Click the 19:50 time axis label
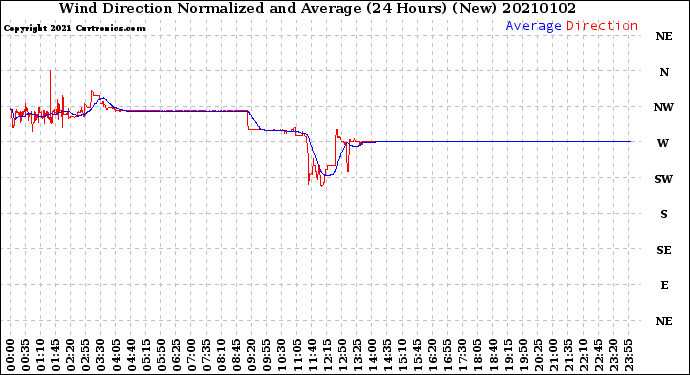The height and width of the screenshot is (375, 690). (x=523, y=355)
